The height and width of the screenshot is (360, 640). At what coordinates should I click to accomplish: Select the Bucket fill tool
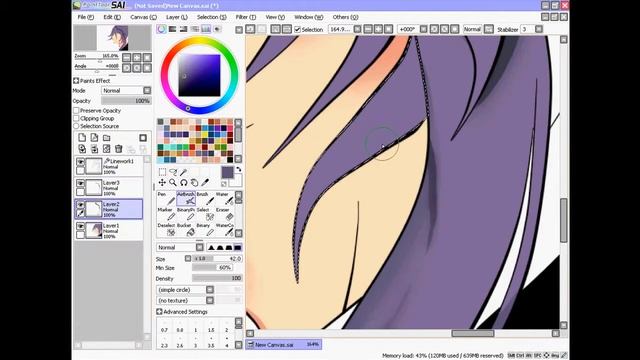[x=186, y=229]
